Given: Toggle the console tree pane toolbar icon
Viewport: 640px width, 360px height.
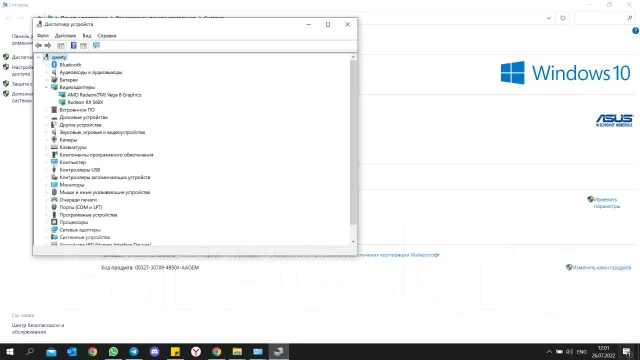Looking at the screenshot, I should click(x=61, y=45).
